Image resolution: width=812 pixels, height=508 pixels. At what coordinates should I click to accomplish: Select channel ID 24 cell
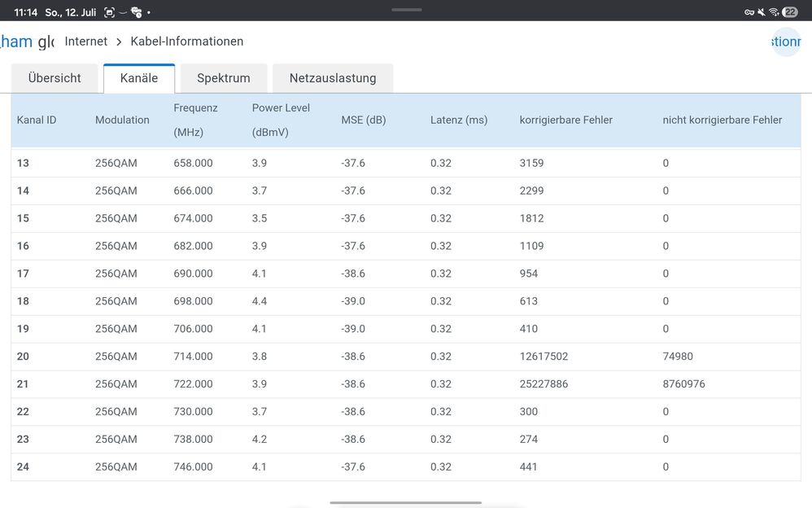click(x=23, y=467)
